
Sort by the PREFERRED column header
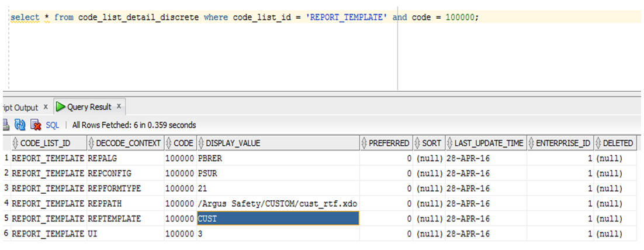[386, 143]
